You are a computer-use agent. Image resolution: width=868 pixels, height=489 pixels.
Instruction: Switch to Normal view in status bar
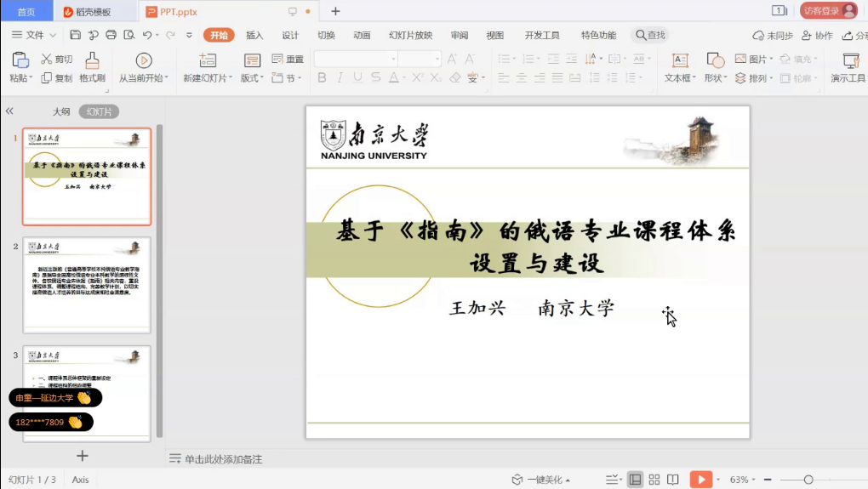pos(635,480)
